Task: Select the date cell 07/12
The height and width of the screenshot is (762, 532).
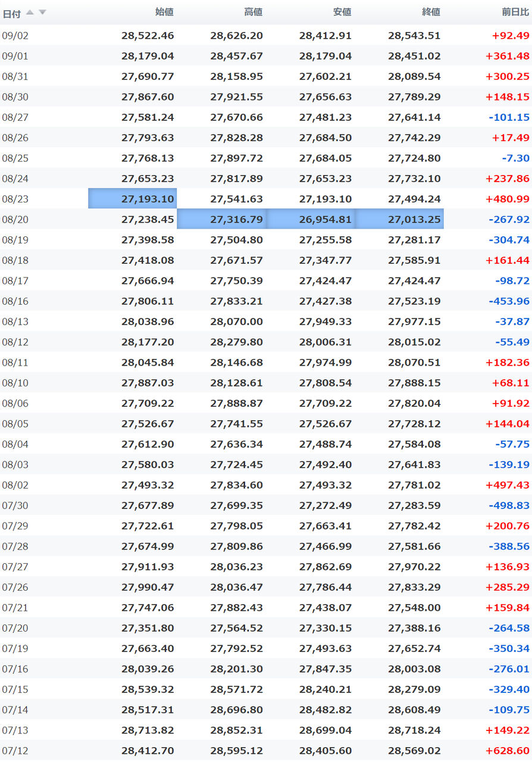Action: click(15, 751)
